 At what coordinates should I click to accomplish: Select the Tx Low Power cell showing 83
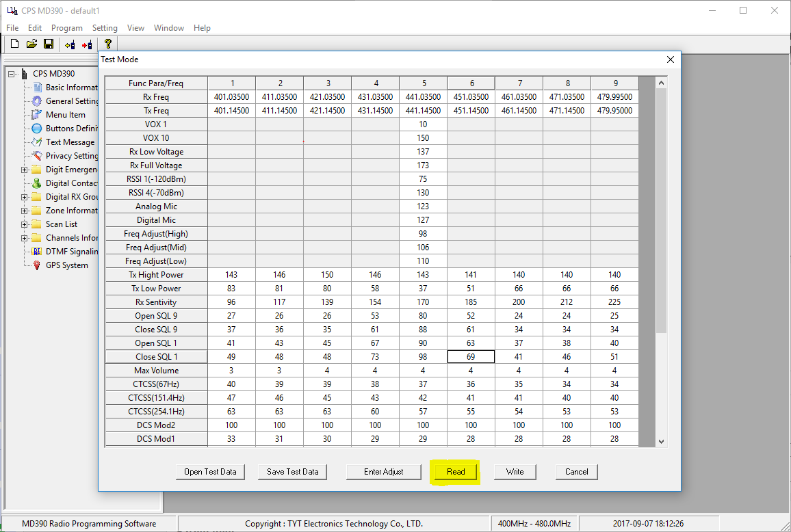pos(231,289)
